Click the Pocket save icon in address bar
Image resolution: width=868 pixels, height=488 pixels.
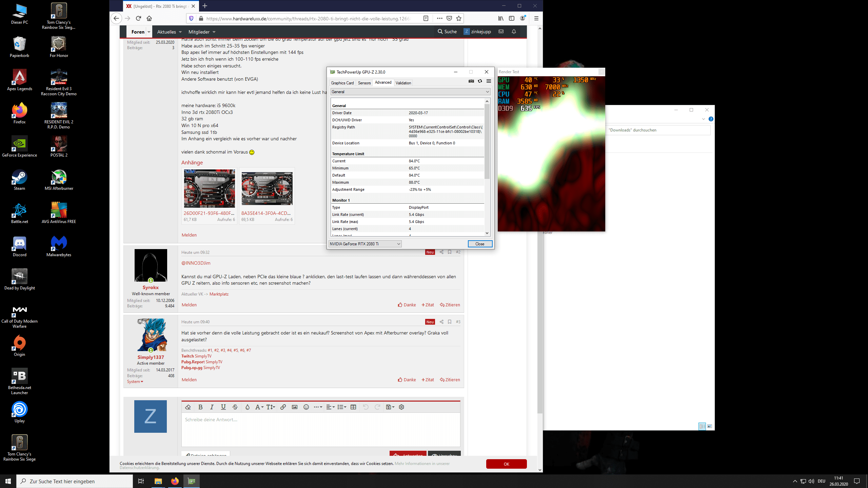coord(449,18)
